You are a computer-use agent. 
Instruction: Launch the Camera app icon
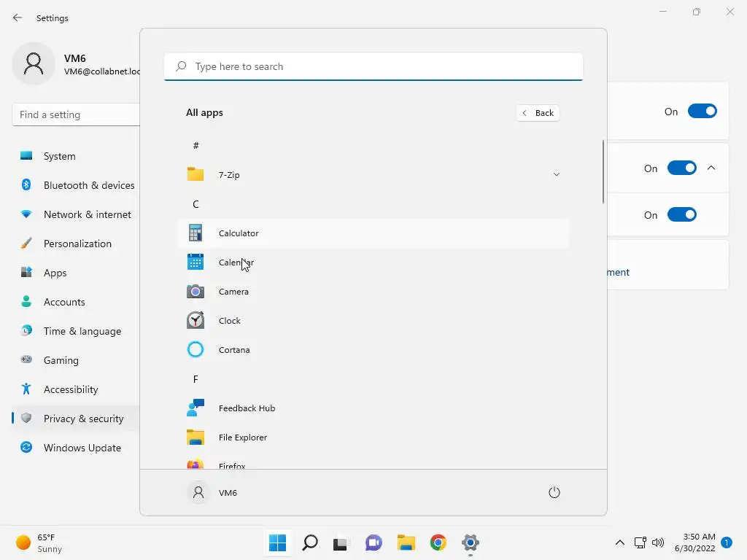tap(196, 291)
